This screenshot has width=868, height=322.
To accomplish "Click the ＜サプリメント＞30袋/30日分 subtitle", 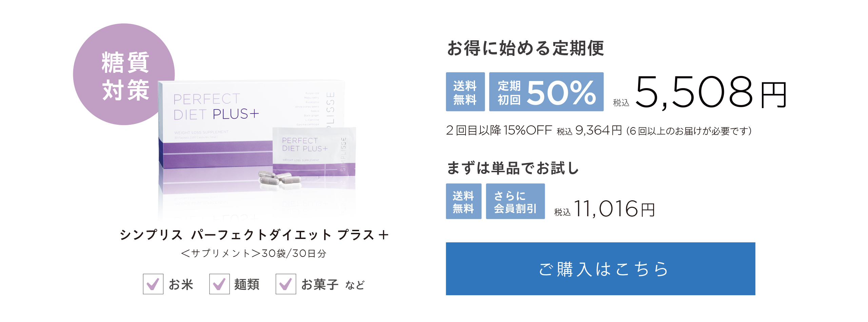I will tap(254, 253).
